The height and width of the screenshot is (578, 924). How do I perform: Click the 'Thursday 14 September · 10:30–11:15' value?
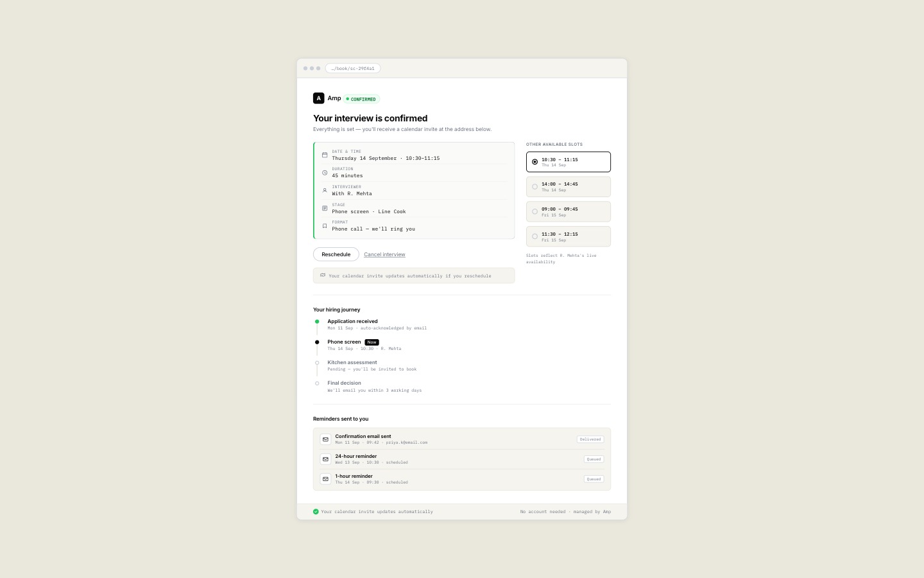[x=386, y=158]
